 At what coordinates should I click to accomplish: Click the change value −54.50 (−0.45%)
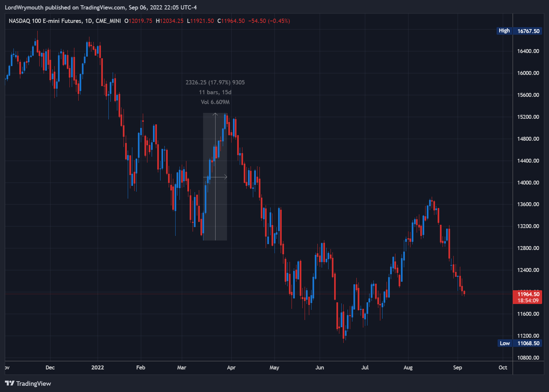[x=269, y=21]
